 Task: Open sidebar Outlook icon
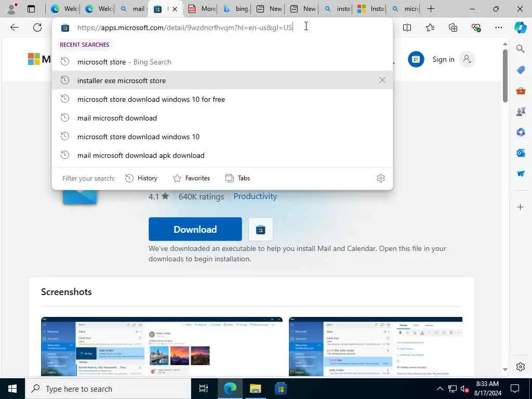521,153
